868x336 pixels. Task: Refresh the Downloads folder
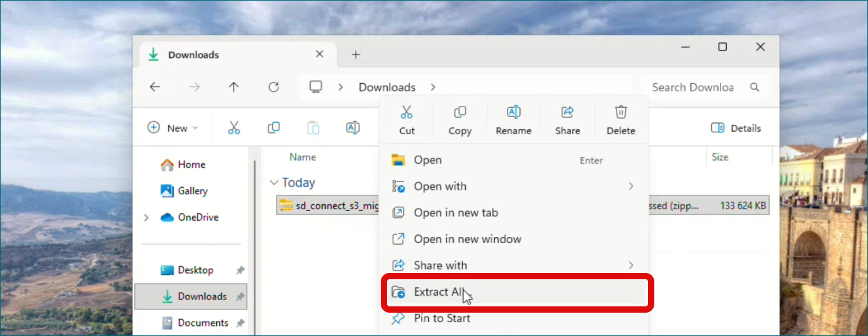[x=274, y=87]
